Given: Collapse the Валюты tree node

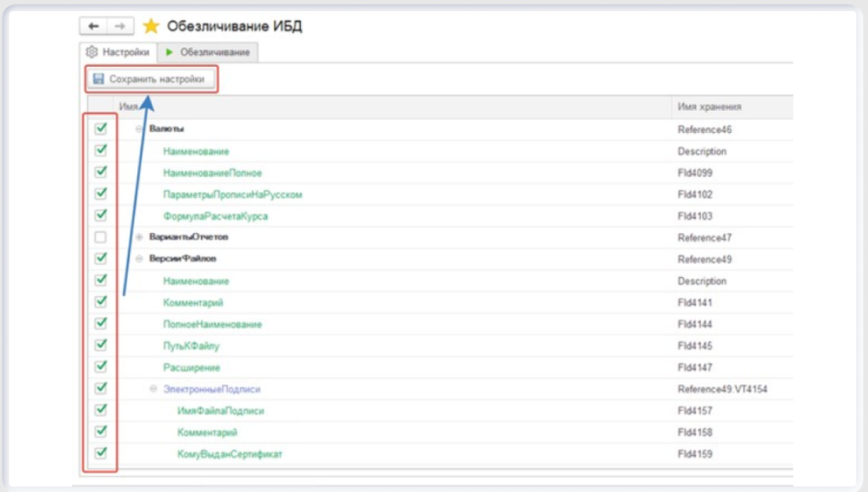Looking at the screenshot, I should pyautogui.click(x=140, y=130).
